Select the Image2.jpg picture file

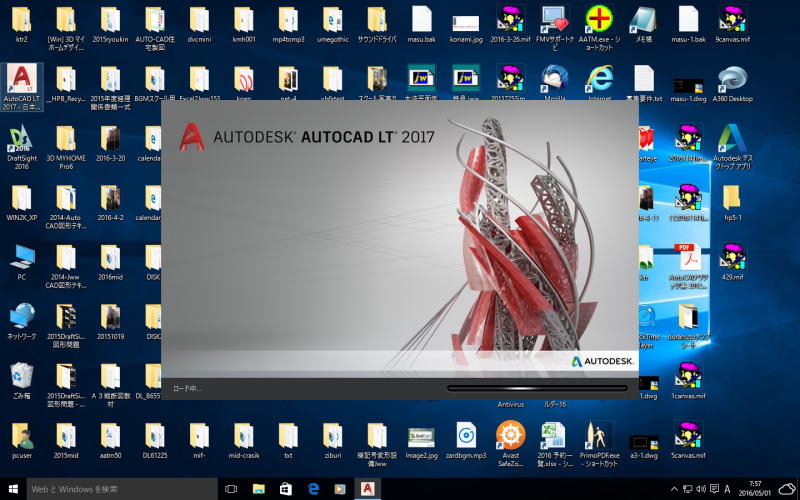tap(421, 443)
